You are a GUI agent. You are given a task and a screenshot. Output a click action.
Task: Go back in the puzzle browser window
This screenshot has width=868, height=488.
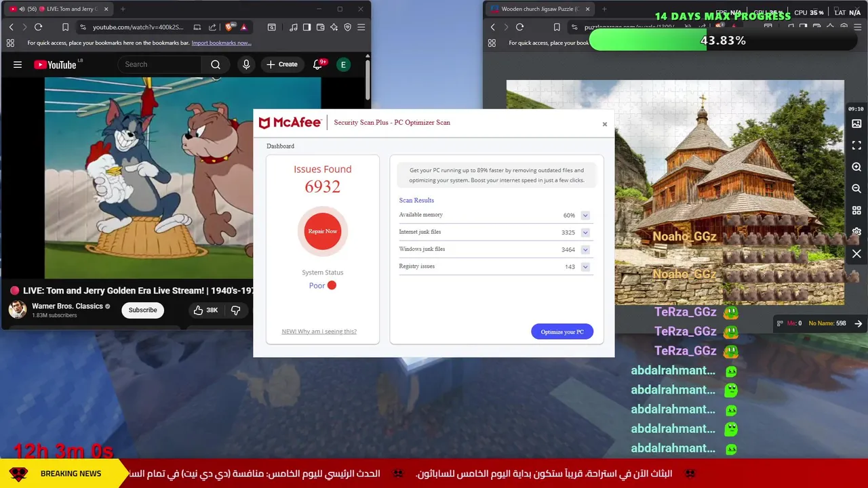coord(492,27)
